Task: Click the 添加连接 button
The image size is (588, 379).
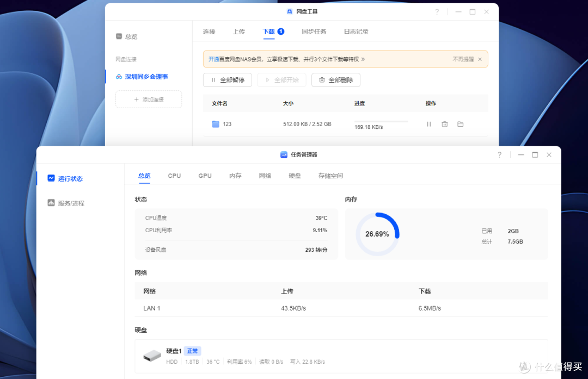Action: coord(148,99)
